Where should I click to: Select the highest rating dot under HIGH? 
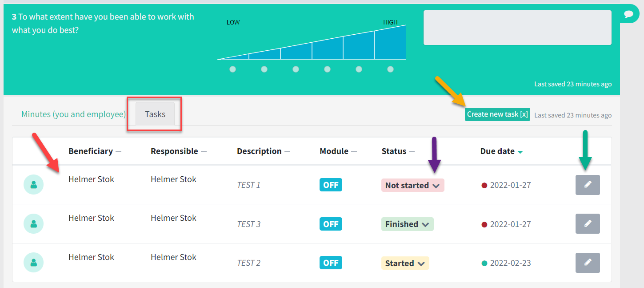pos(390,69)
